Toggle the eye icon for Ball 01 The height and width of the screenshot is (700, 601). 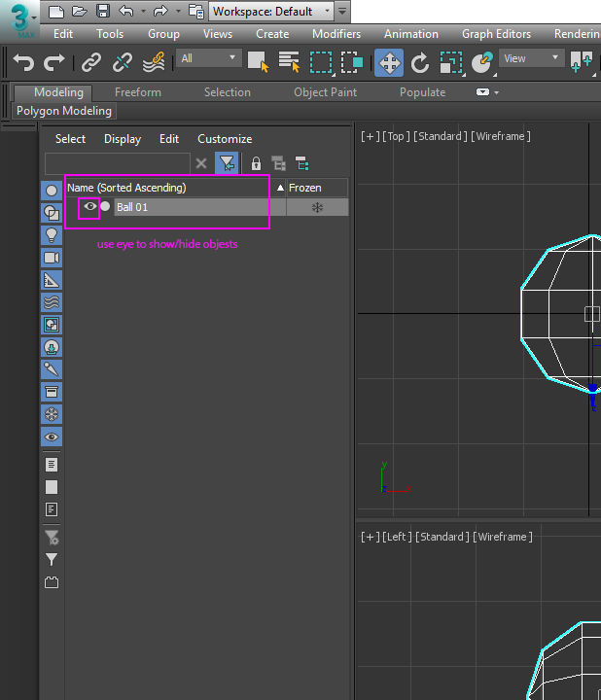click(89, 207)
